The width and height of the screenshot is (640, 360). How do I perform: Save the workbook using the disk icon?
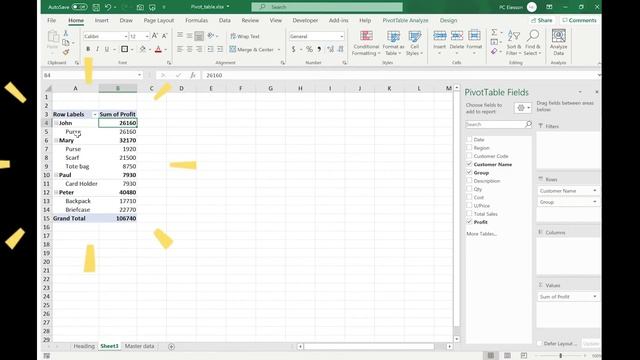pos(96,7)
